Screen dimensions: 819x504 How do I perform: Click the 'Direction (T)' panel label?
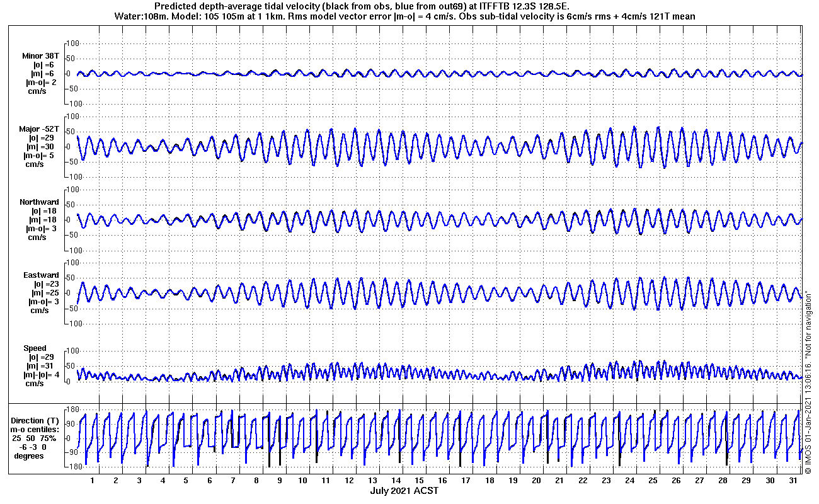click(36, 420)
